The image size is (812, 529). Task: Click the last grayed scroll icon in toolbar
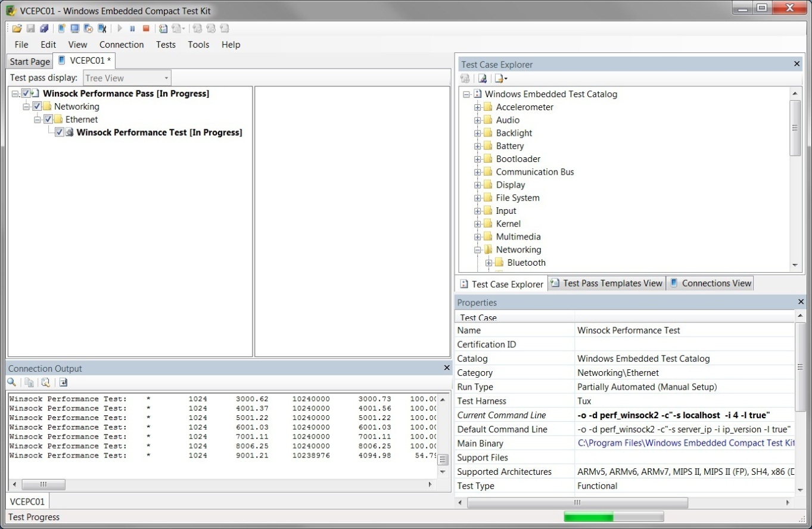pyautogui.click(x=224, y=28)
